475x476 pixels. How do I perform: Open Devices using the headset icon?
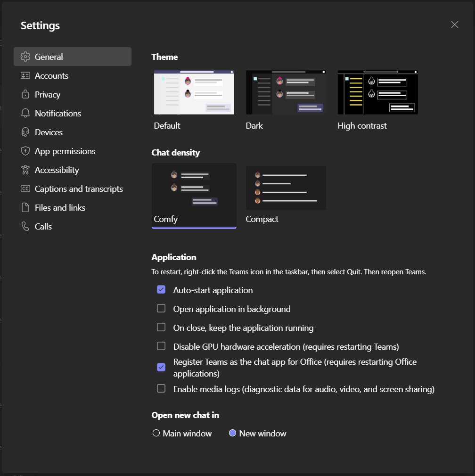coord(25,132)
